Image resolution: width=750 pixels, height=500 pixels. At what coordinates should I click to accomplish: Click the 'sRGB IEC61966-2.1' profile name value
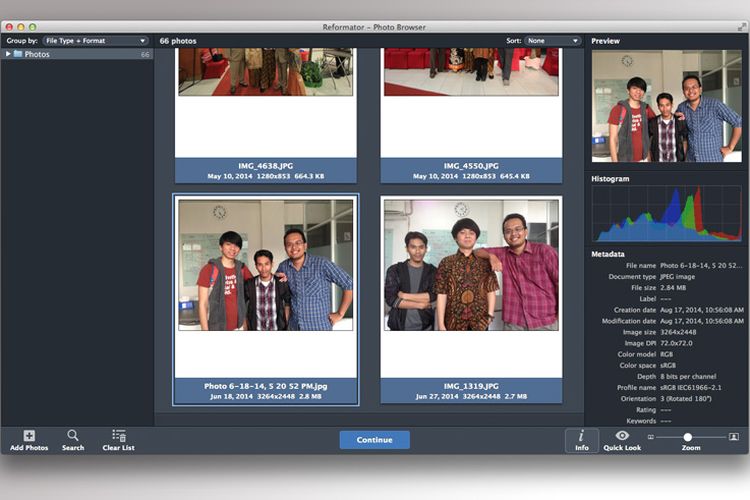(691, 388)
